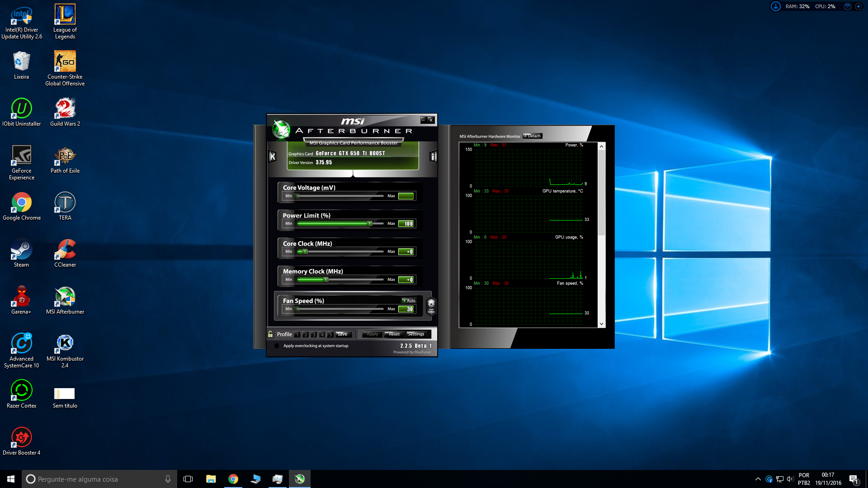Open Chrome from the taskbar
Screen dimensions: 868x488
tap(233, 479)
